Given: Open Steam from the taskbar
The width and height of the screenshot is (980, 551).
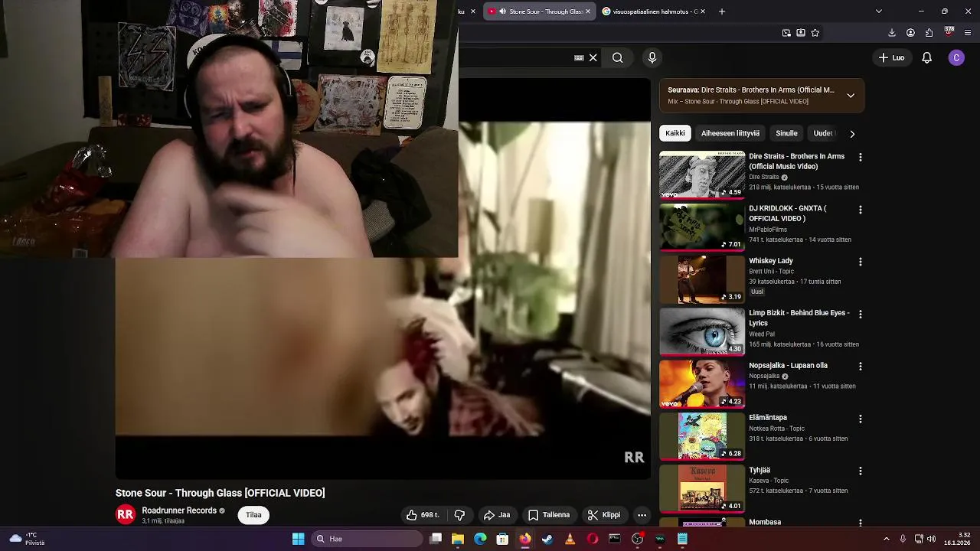Looking at the screenshot, I should [x=547, y=539].
